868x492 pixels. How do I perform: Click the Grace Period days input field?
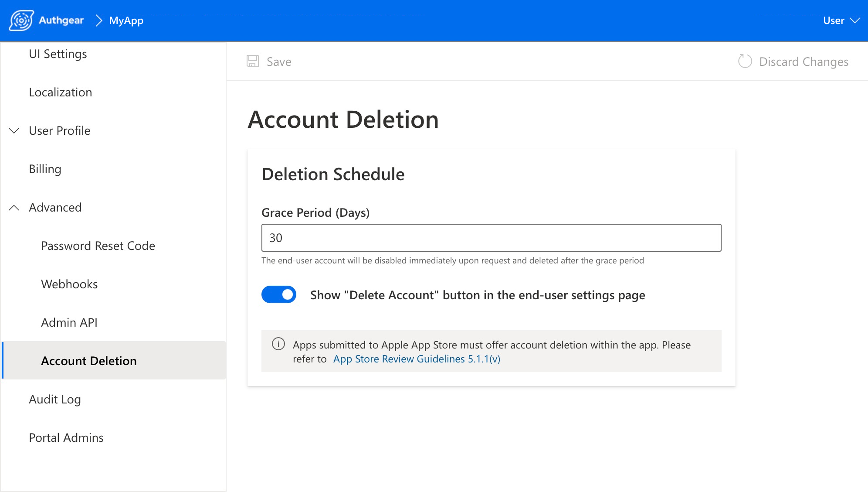[x=491, y=238]
